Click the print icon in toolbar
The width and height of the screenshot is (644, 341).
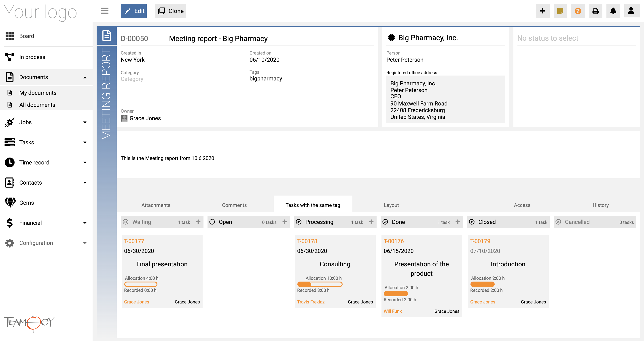pyautogui.click(x=595, y=11)
